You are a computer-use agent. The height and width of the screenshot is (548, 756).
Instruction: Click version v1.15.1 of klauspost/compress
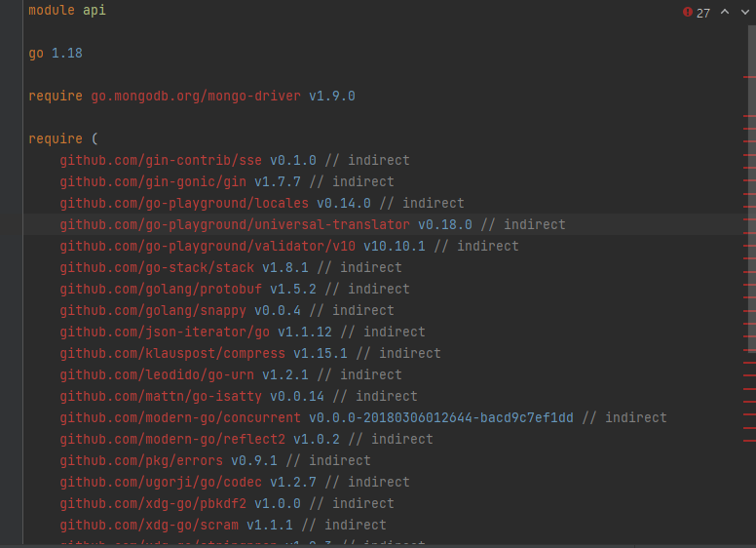click(x=321, y=354)
